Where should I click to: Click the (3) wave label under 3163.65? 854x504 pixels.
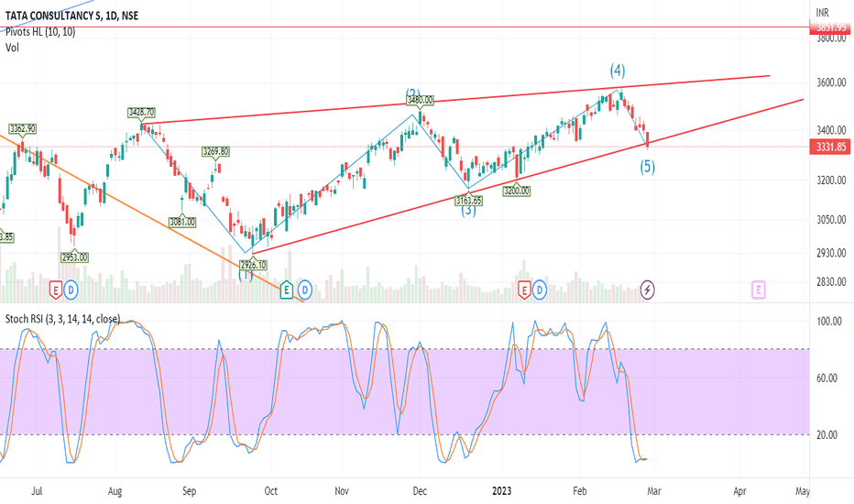click(x=468, y=211)
